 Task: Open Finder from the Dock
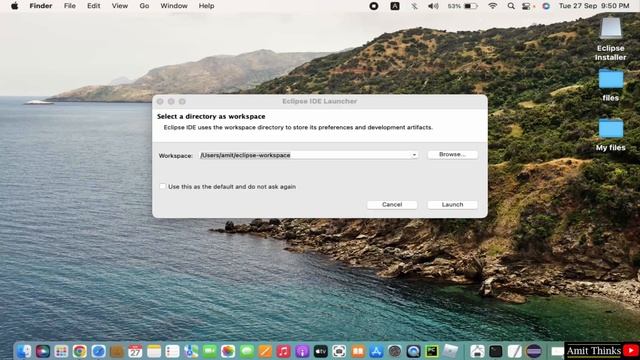[x=24, y=351]
